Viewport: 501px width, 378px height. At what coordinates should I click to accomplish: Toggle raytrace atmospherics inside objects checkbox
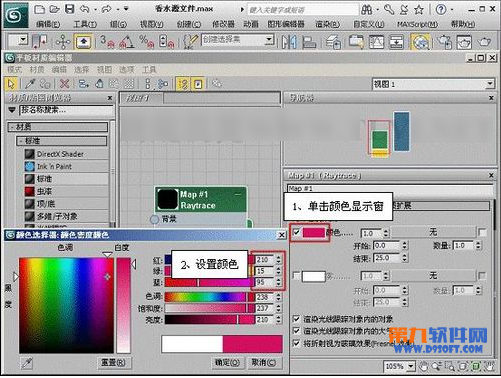click(x=296, y=331)
